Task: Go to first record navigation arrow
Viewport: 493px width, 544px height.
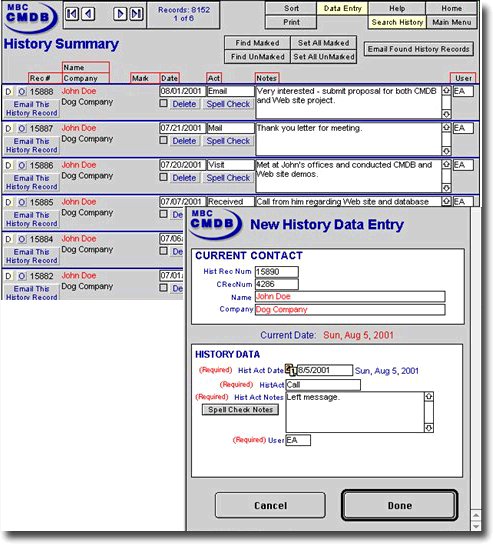Action: pos(72,14)
